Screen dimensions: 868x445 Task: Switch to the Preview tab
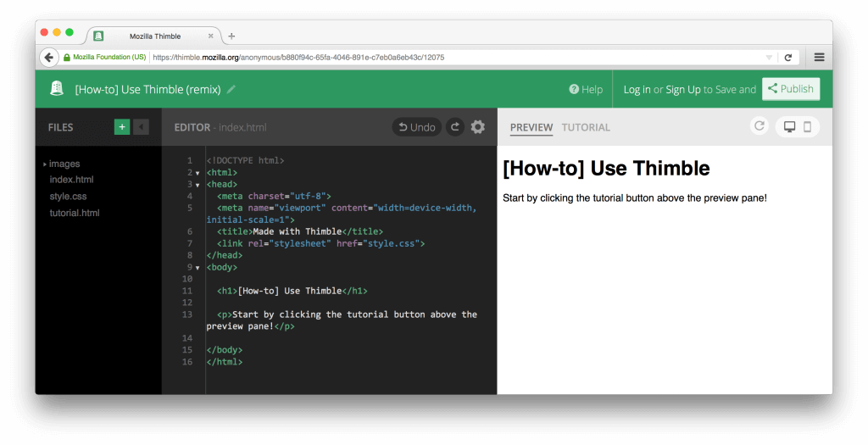tap(531, 127)
